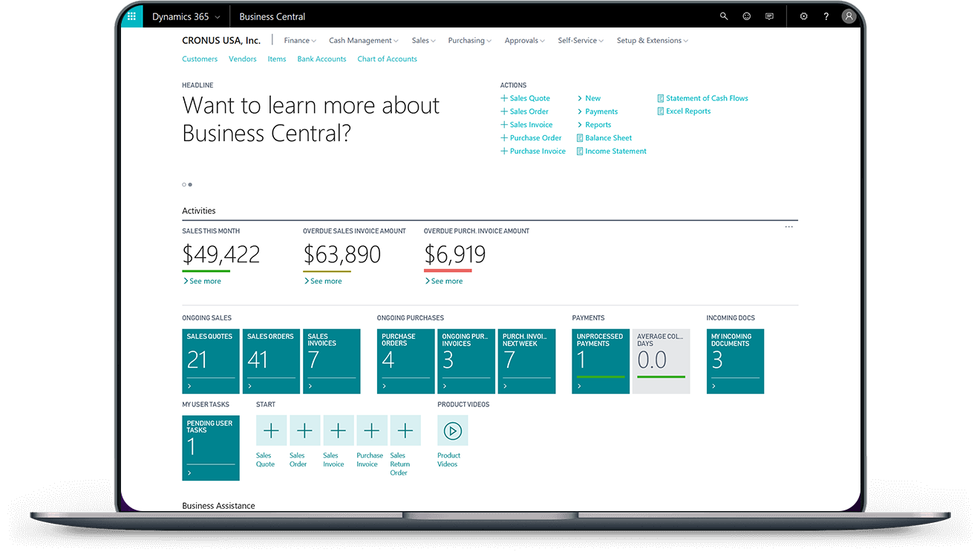The width and height of the screenshot is (980, 552).
Task: Click See more under Sales This Month
Action: [x=202, y=282]
